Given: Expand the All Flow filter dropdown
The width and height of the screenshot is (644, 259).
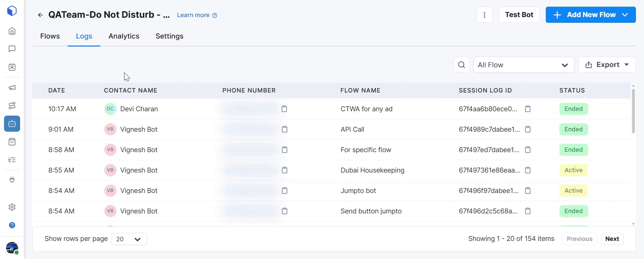Looking at the screenshot, I should coord(524,65).
